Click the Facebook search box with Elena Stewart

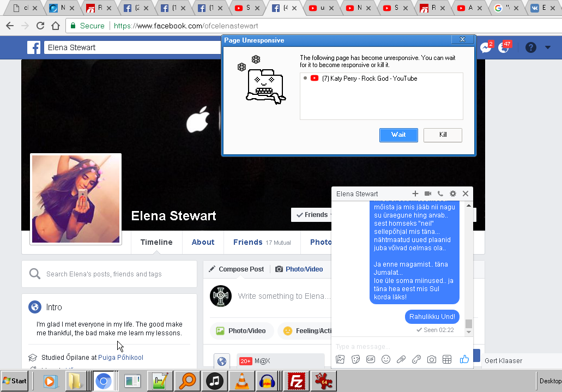pyautogui.click(x=132, y=47)
